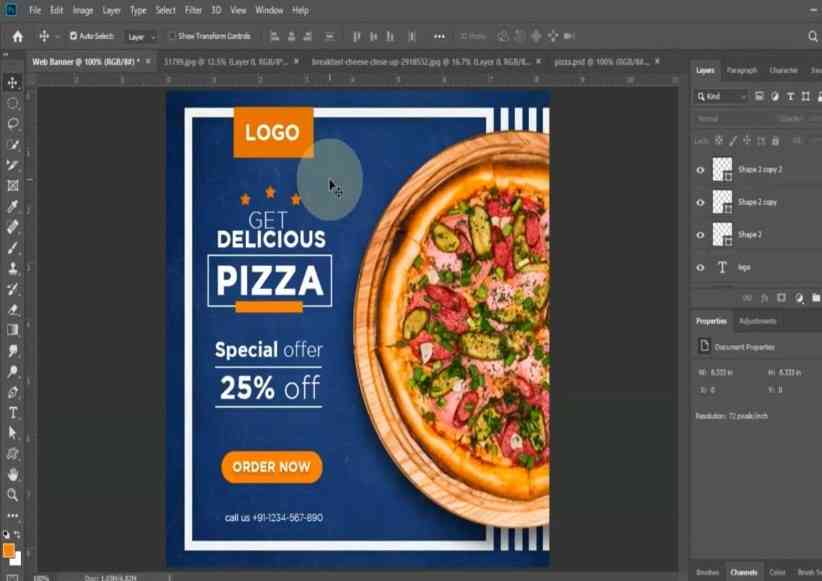Pick the Horizontal Type tool

click(13, 412)
